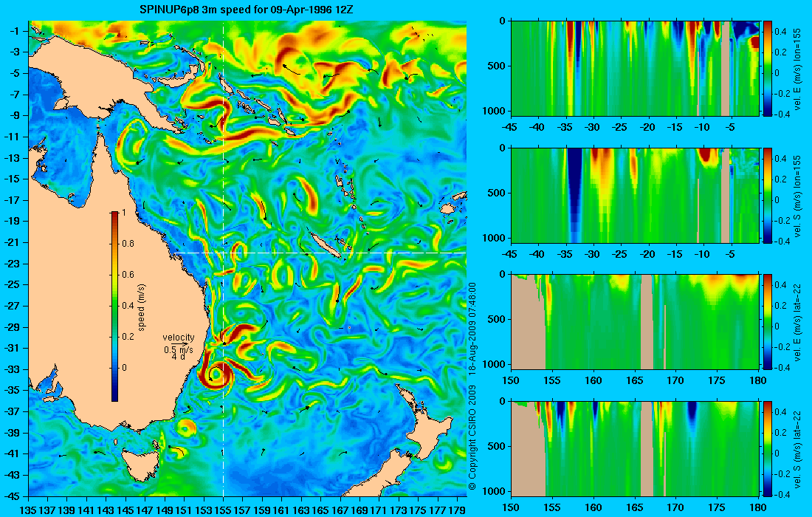Click the color bar of the 'vel. E lat=-22' panel
This screenshot has height=517, width=812.
(768, 322)
